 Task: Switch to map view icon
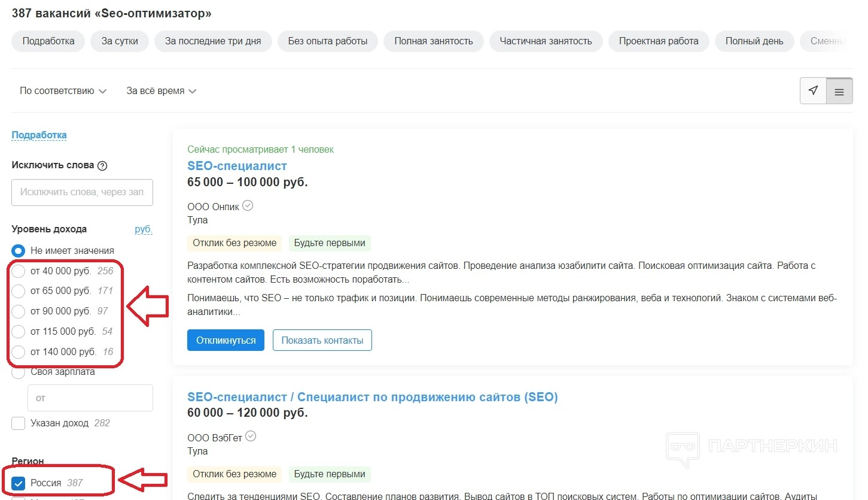(813, 91)
